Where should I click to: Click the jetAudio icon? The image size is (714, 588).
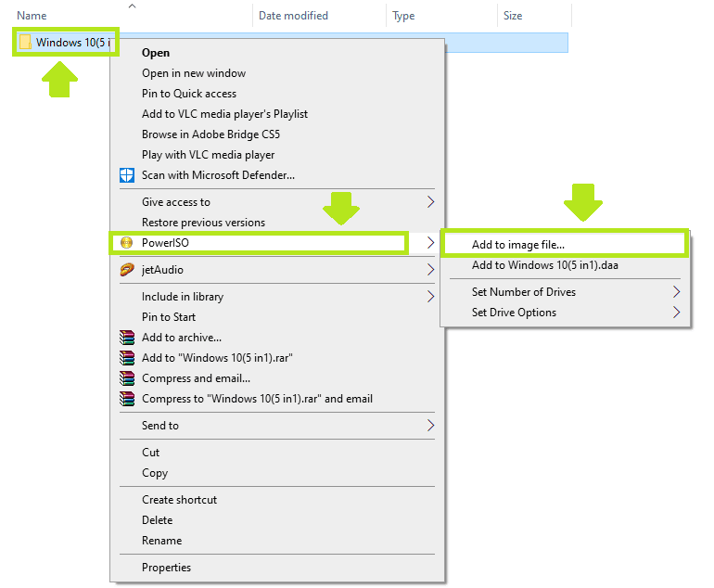[127, 270]
